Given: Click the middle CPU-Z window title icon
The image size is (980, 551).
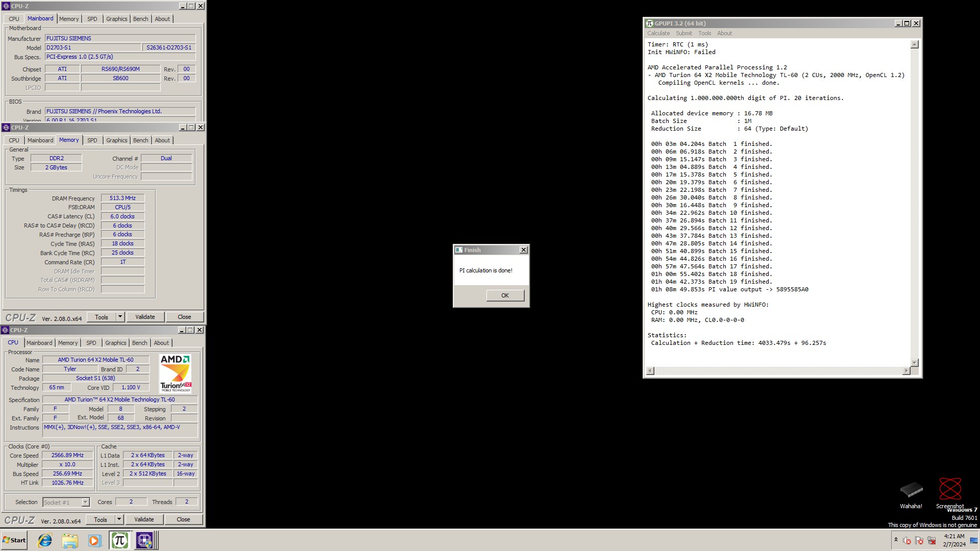Looking at the screenshot, I should [6, 128].
